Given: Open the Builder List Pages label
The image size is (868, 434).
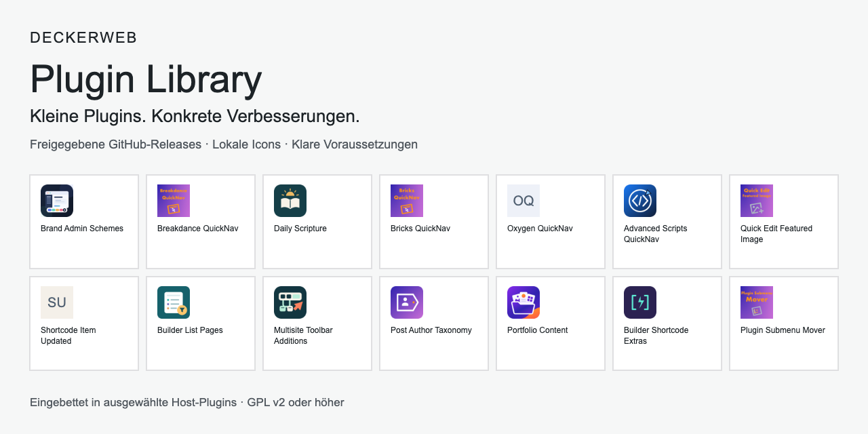Looking at the screenshot, I should pos(190,330).
